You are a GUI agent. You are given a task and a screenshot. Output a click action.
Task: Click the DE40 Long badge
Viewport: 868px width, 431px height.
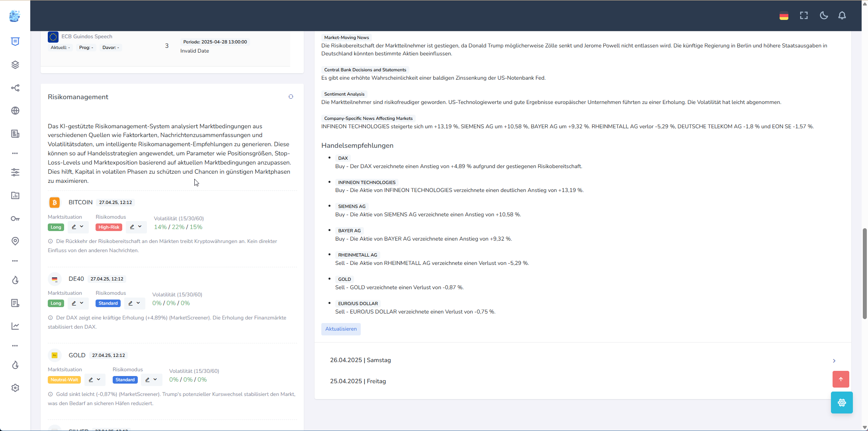[x=56, y=303]
